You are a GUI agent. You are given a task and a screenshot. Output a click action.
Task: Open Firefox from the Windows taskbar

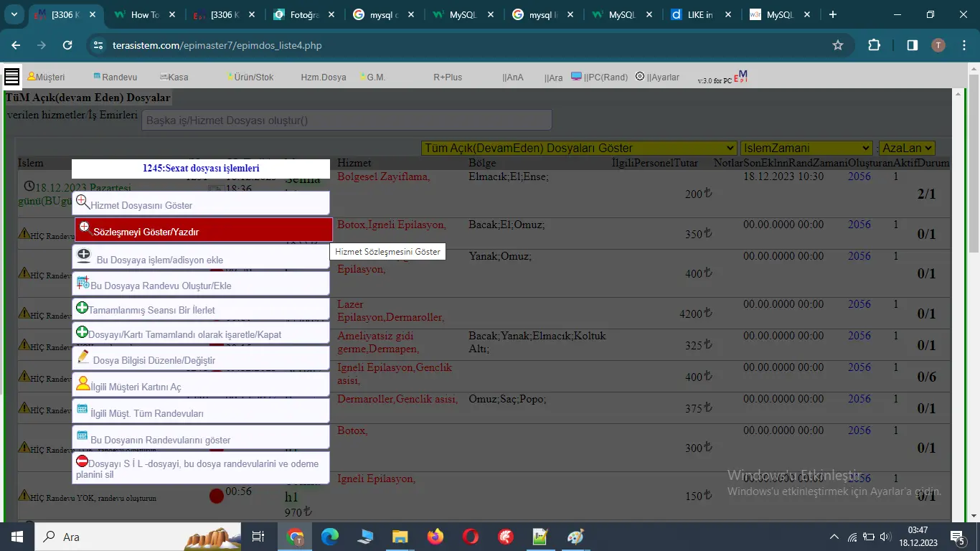(x=435, y=537)
